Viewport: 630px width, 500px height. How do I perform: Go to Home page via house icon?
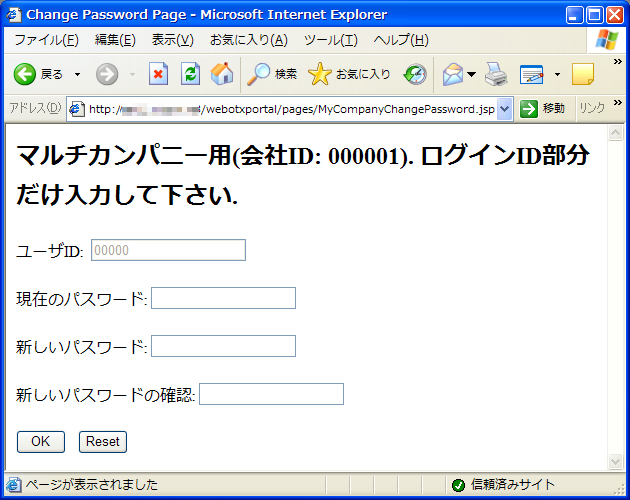[222, 75]
